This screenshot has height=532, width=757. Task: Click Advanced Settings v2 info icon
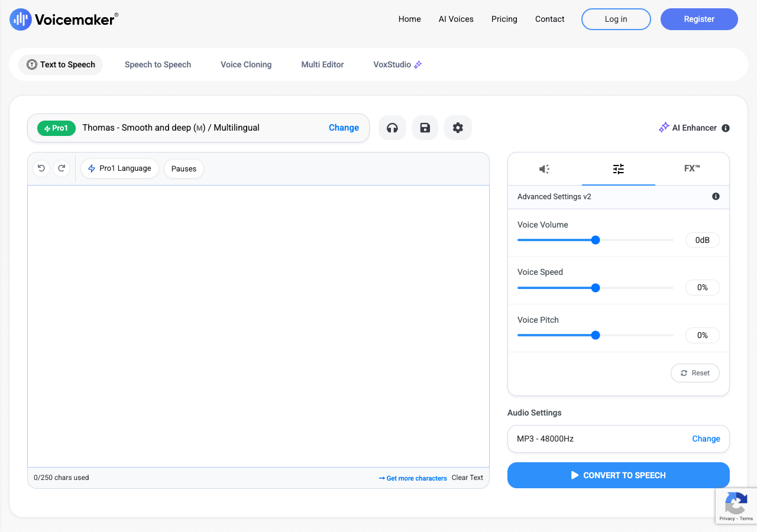(x=716, y=196)
